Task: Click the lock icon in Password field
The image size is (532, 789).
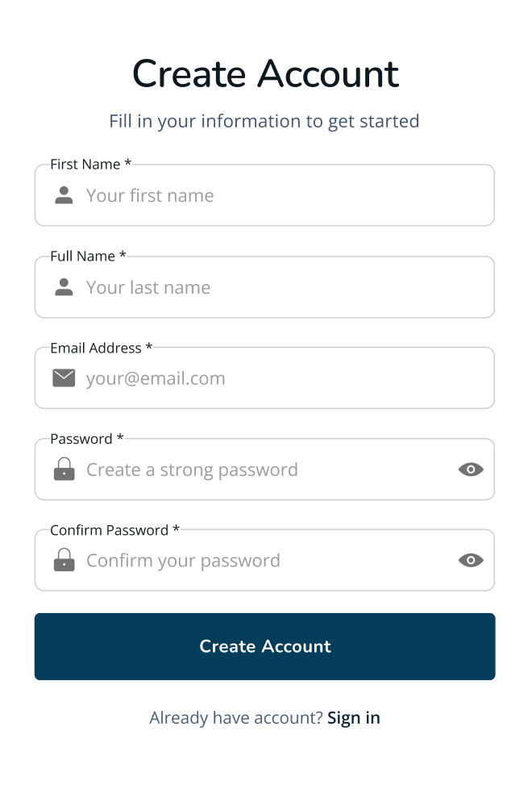Action: pos(64,470)
